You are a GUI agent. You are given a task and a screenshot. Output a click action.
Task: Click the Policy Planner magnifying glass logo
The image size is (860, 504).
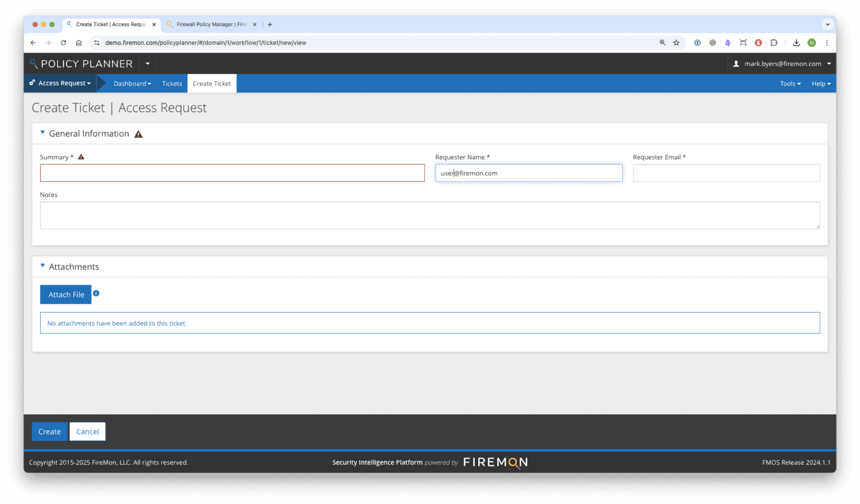34,63
